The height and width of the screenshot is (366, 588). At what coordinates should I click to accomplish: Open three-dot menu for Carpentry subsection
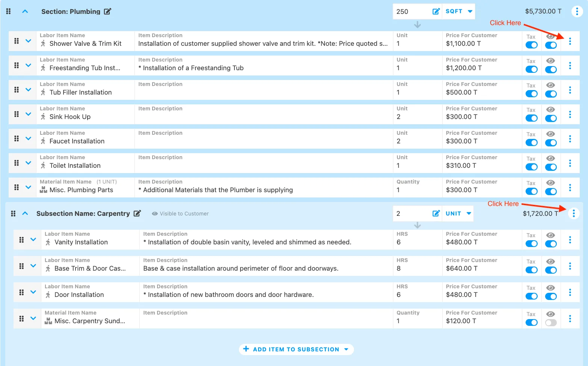[573, 213]
